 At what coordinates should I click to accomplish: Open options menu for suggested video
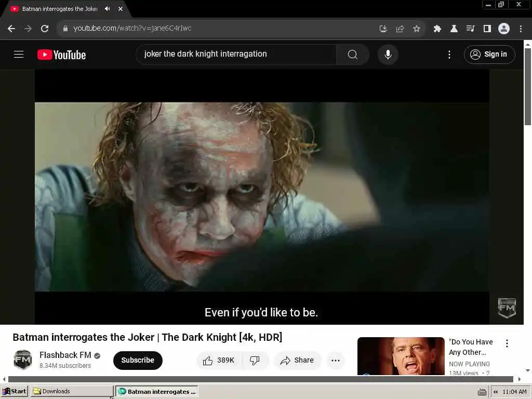[x=507, y=343]
